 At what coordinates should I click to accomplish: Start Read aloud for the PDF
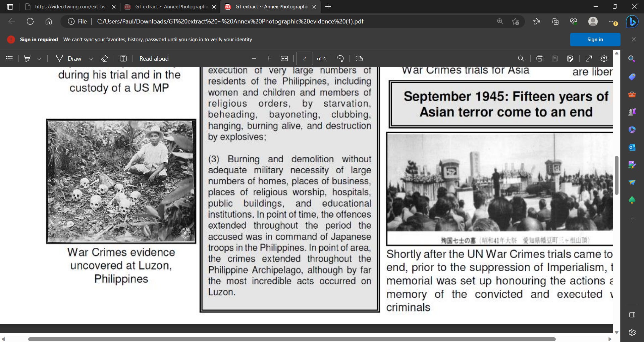tap(154, 58)
